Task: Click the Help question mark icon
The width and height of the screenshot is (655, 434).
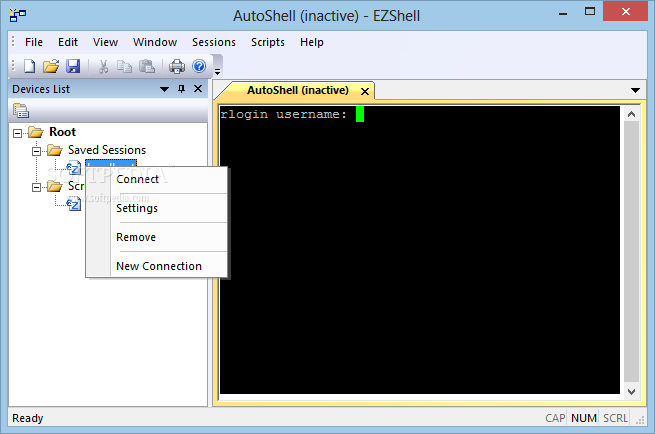Action: point(199,66)
